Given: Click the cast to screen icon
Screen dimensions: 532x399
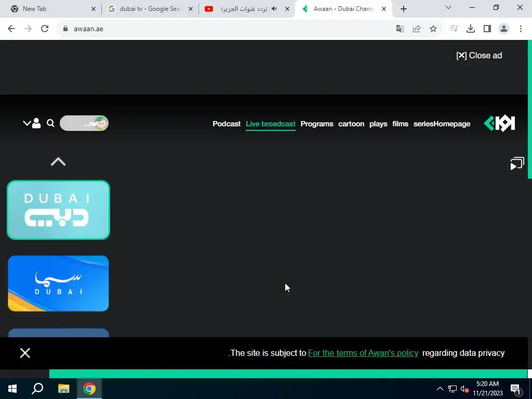Looking at the screenshot, I should [517, 163].
